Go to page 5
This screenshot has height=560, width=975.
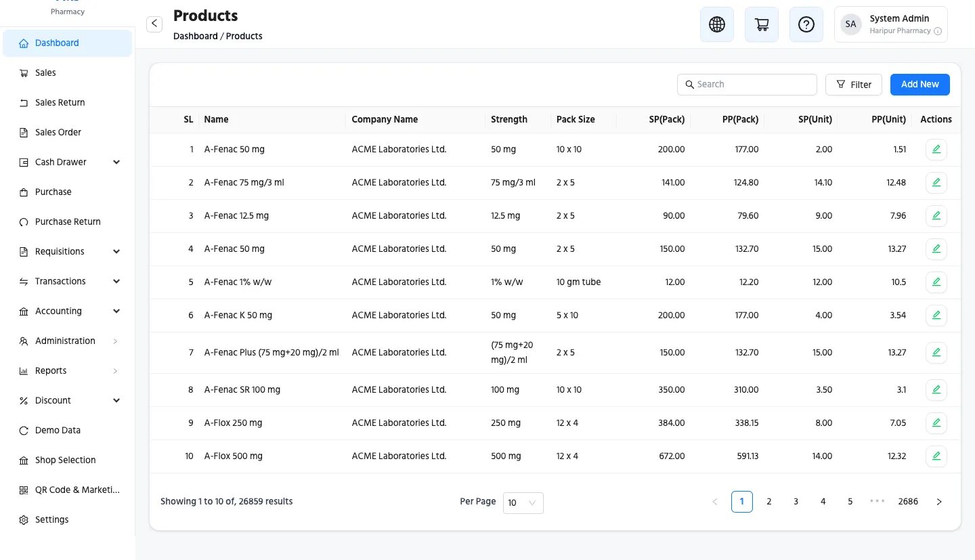(850, 502)
